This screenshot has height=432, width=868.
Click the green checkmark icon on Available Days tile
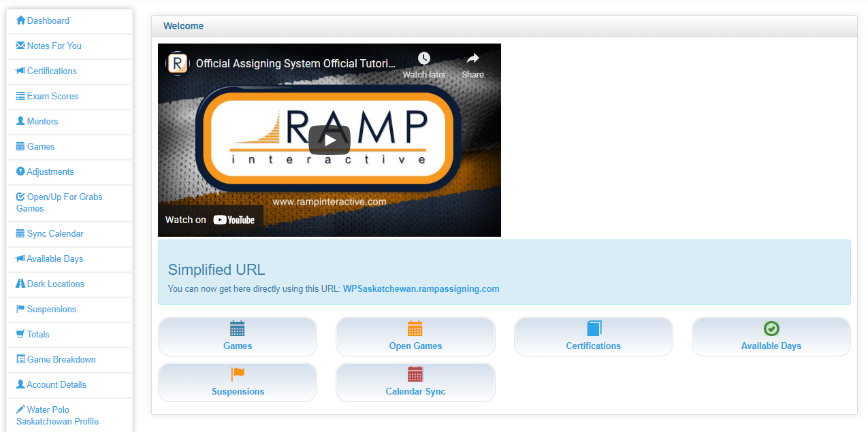771,329
